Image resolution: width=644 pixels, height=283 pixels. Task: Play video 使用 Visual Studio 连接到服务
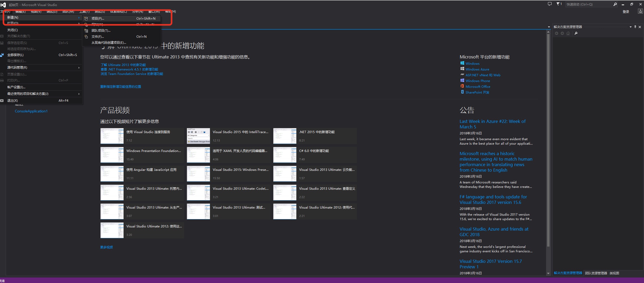(x=142, y=136)
